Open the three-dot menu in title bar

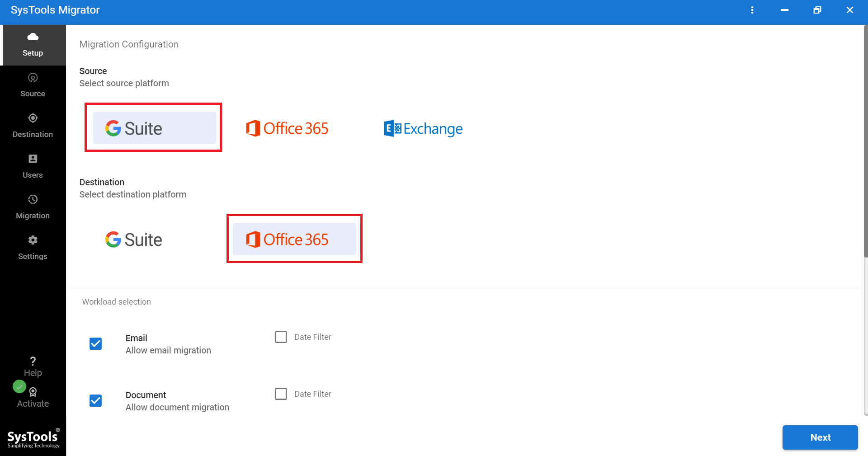752,10
